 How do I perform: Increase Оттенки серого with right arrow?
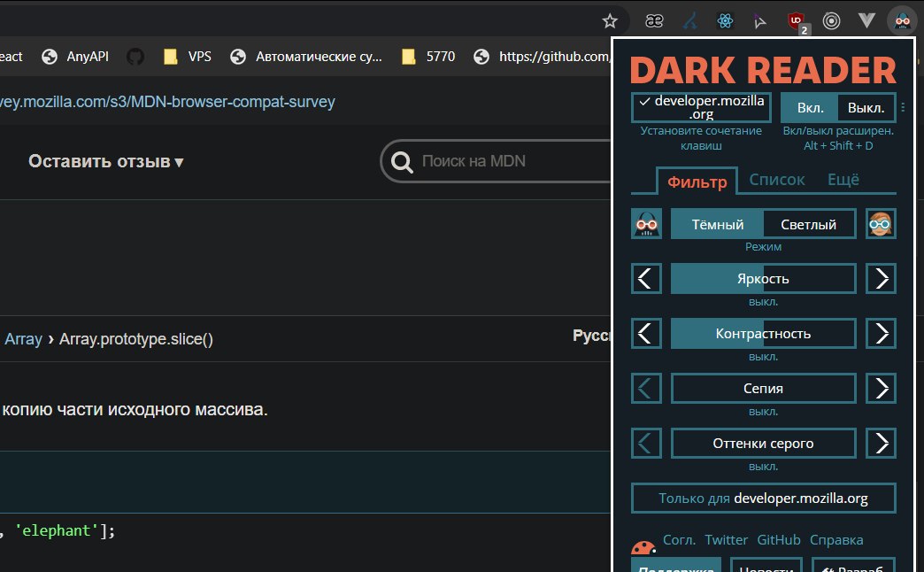[881, 443]
